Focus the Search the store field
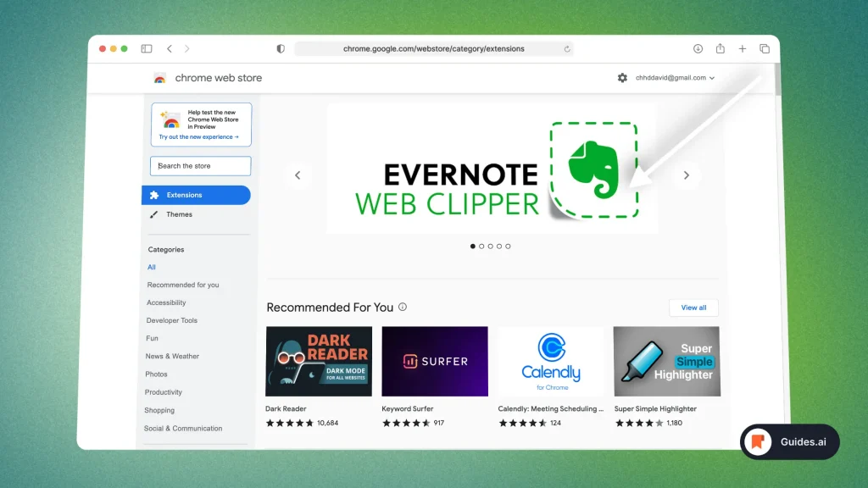The width and height of the screenshot is (868, 488). (200, 166)
